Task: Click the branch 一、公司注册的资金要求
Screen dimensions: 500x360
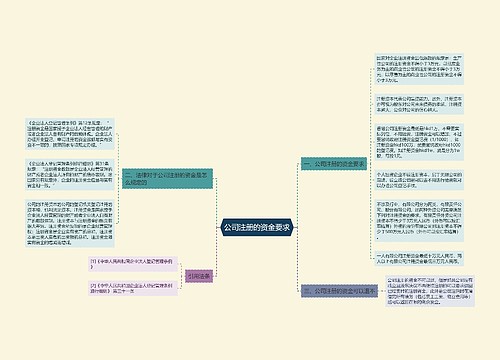Action: pos(334,164)
